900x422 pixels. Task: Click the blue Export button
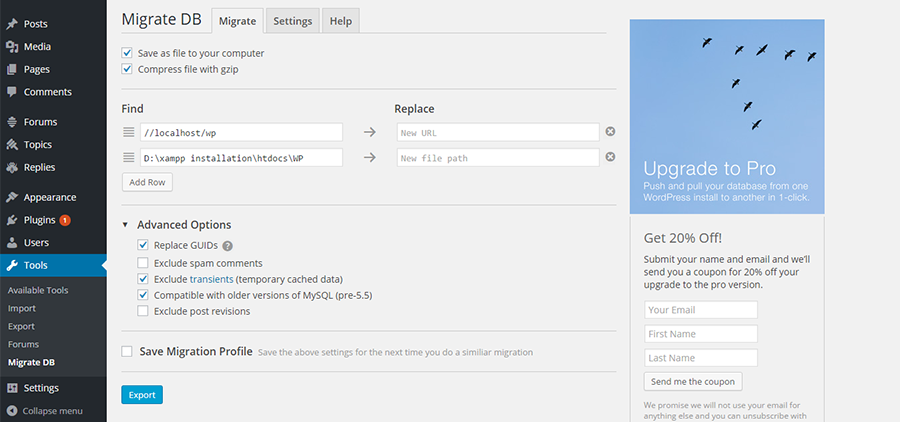click(x=142, y=395)
